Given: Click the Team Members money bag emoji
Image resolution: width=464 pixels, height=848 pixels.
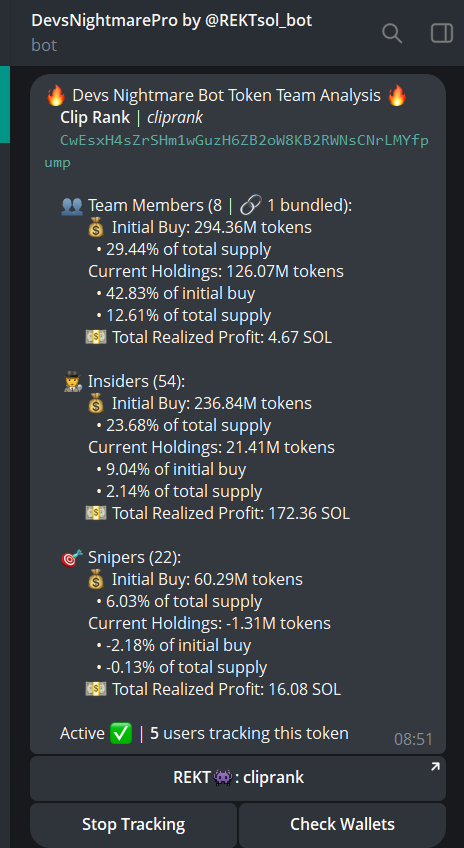Looking at the screenshot, I should [x=96, y=228].
